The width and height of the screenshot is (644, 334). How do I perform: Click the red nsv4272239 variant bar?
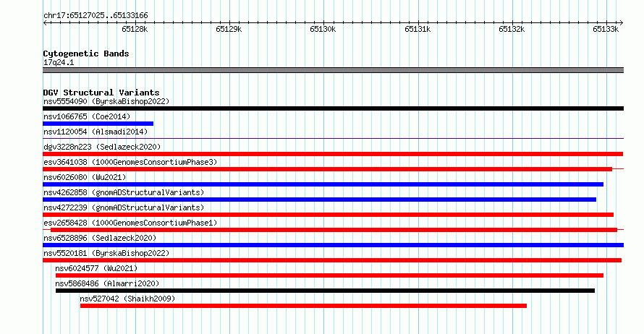(x=329, y=215)
